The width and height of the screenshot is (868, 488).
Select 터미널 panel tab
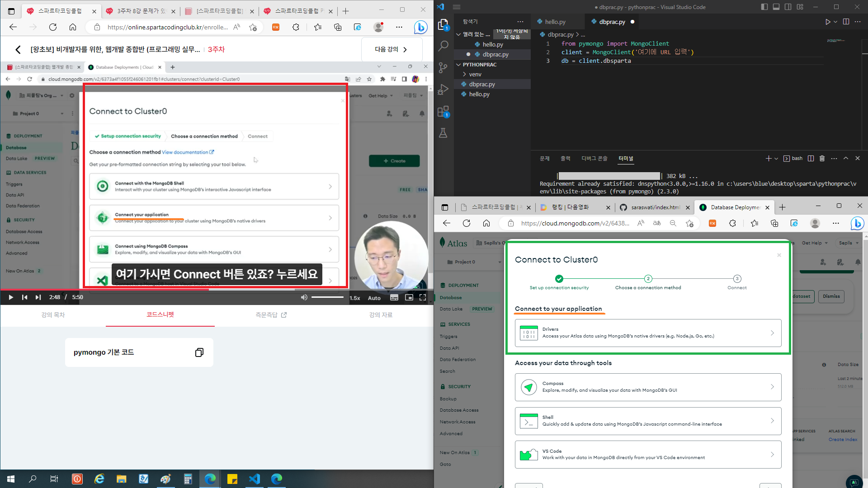pyautogui.click(x=626, y=159)
